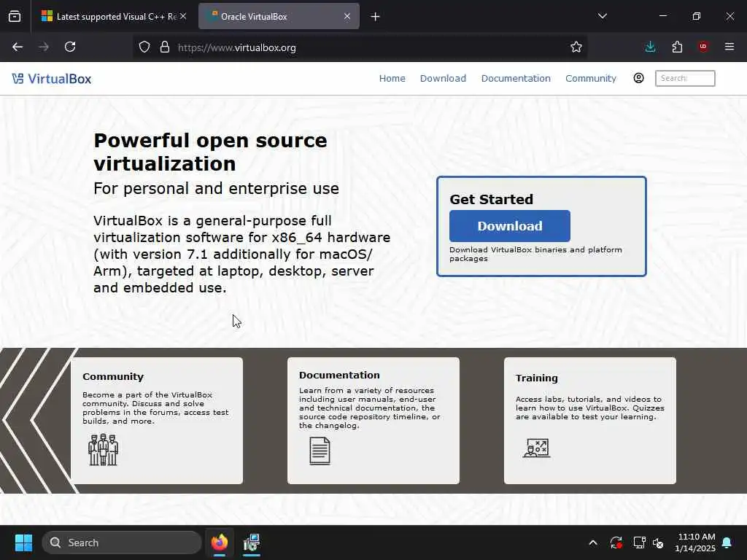This screenshot has height=560, width=747.
Task: Click the Documentation page icon
Action: click(320, 451)
